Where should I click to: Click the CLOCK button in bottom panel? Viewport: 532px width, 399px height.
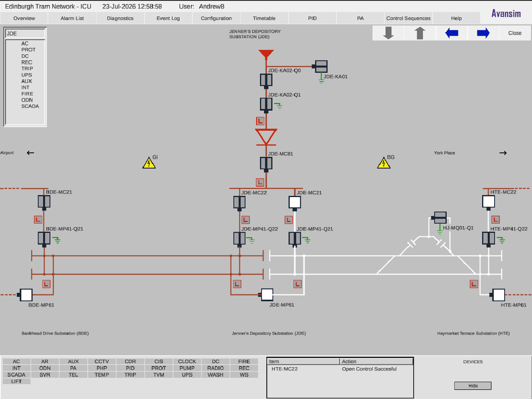pyautogui.click(x=187, y=362)
